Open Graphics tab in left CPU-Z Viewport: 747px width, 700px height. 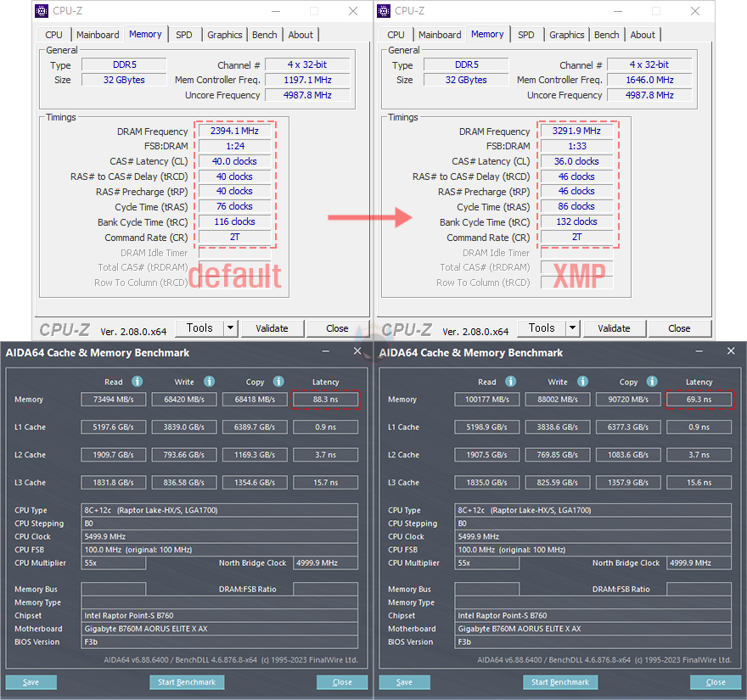(224, 35)
